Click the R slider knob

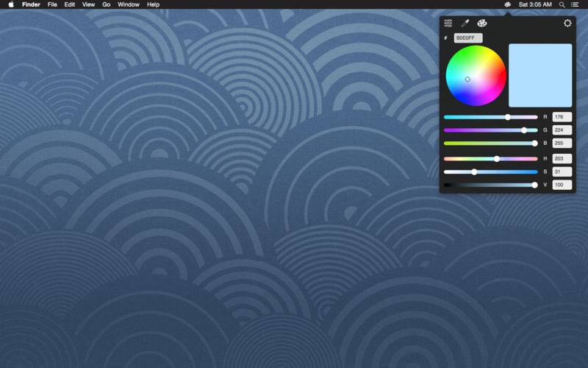point(508,117)
